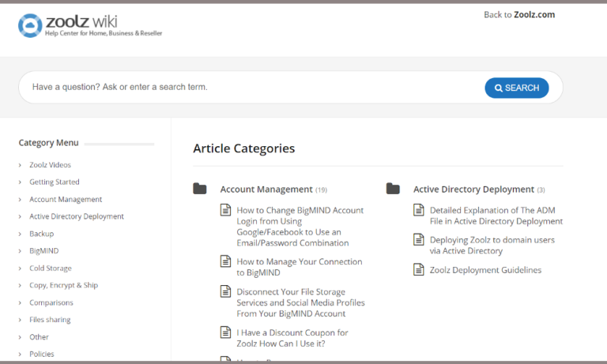Click the blue SEARCH button

point(516,88)
